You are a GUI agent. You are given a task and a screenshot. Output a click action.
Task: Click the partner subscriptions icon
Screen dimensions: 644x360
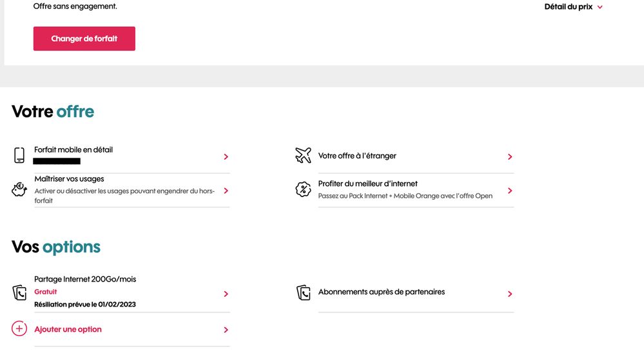click(303, 292)
